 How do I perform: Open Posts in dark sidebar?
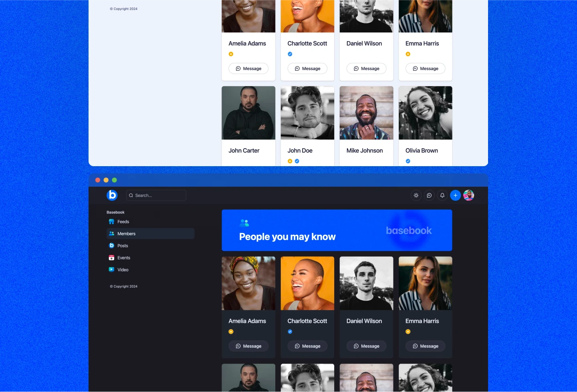coord(151,246)
